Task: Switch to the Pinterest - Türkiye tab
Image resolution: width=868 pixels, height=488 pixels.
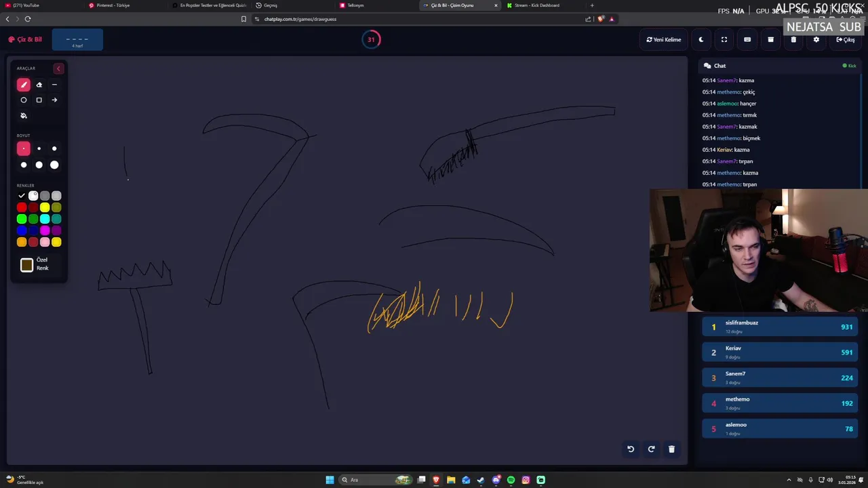Action: (125, 5)
